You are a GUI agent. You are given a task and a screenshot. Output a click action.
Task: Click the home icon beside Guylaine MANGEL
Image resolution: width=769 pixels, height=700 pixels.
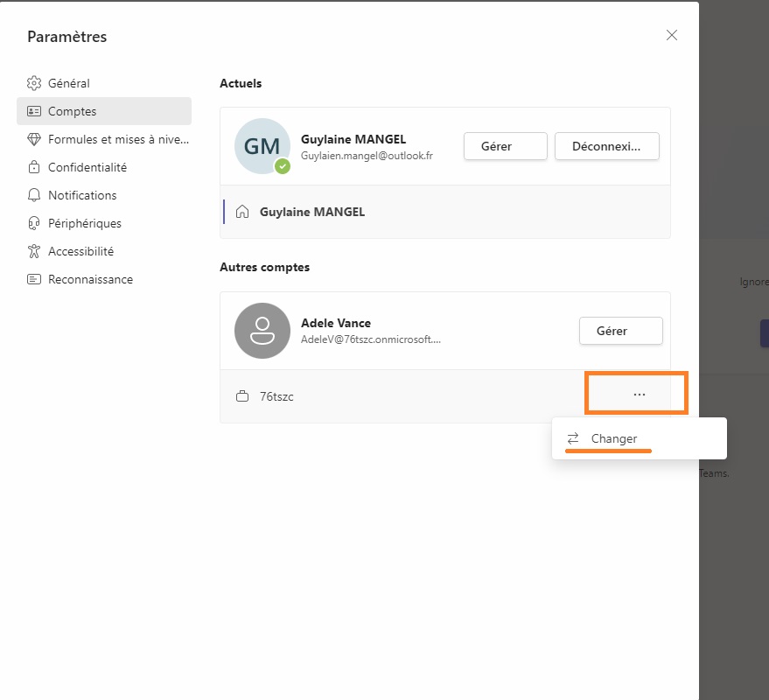click(x=242, y=212)
